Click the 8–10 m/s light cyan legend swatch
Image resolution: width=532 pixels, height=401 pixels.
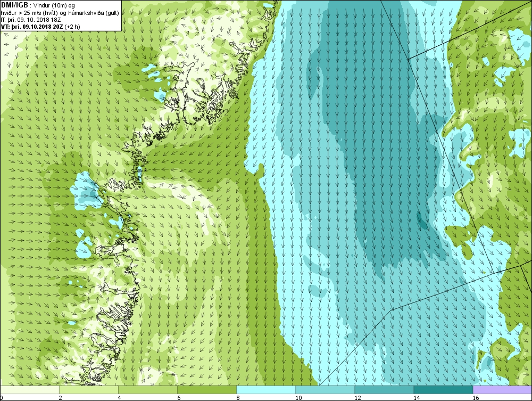pyautogui.click(x=266, y=389)
